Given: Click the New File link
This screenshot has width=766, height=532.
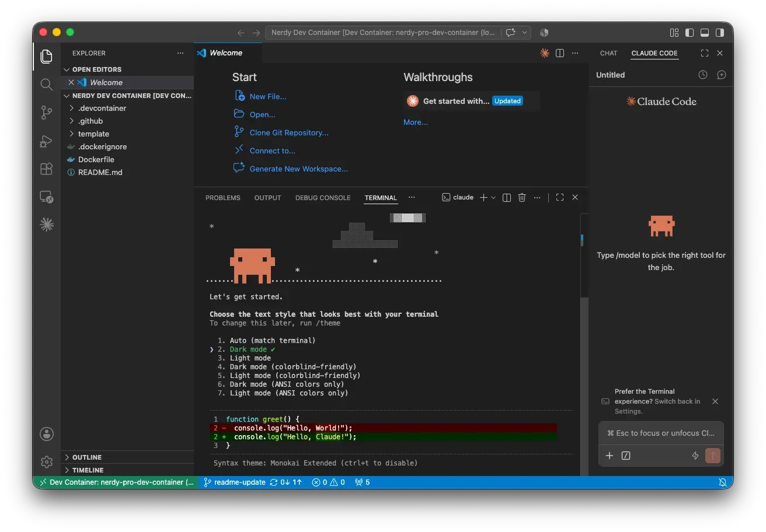Looking at the screenshot, I should 268,97.
